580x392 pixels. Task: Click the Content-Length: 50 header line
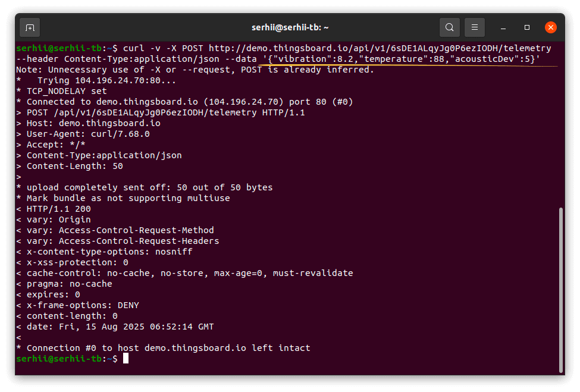pos(74,166)
